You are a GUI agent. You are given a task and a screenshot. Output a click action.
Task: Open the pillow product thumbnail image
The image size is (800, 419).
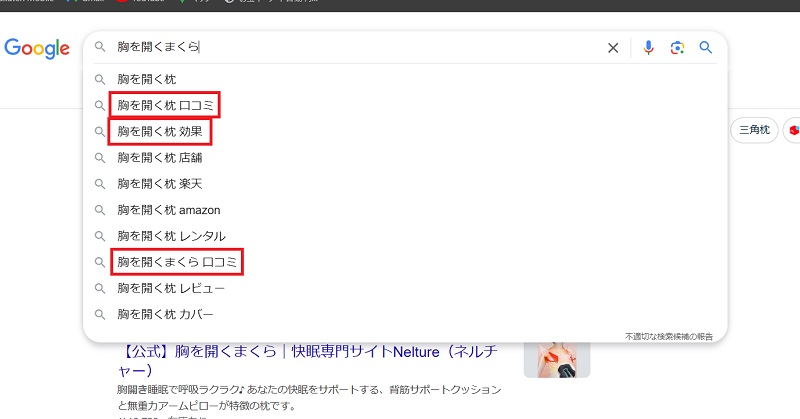pos(557,360)
